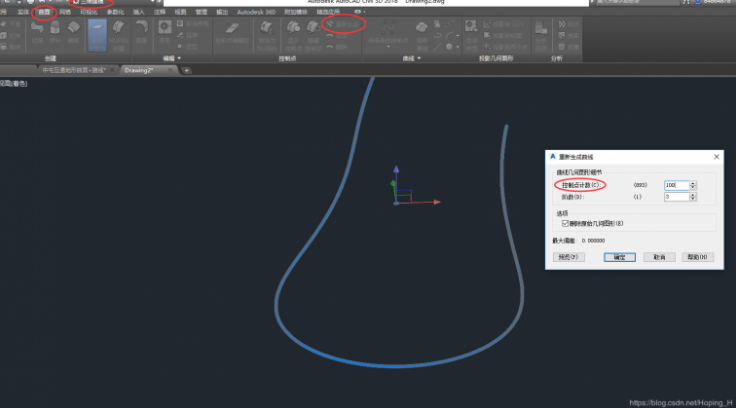Click OK (确定) button in rebuild dialog
Viewport: 736px width, 408px height.
(620, 257)
